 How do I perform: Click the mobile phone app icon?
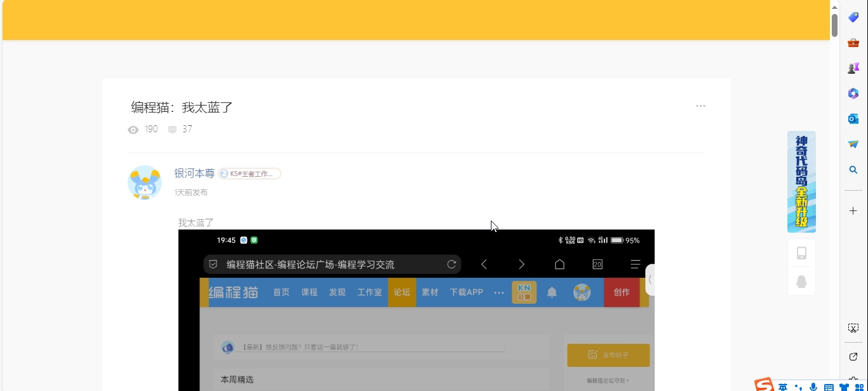point(801,253)
